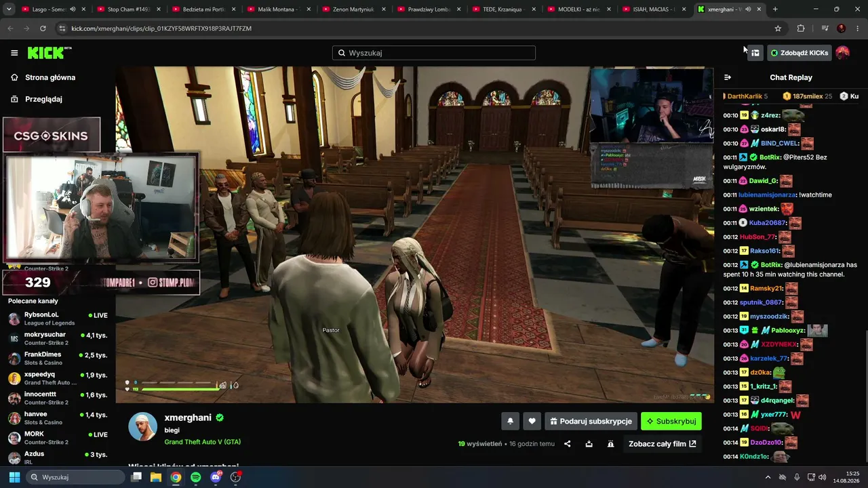Image resolution: width=868 pixels, height=488 pixels.
Task: Open RybsonLoL recommended channel
Action: click(x=58, y=319)
